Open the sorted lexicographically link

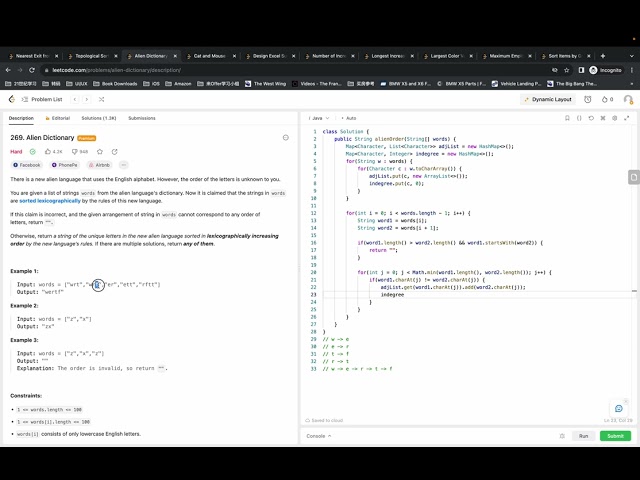click(x=50, y=201)
